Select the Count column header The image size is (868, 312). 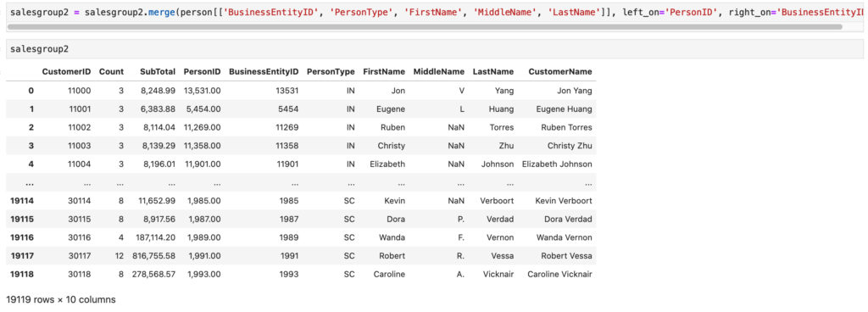pos(111,71)
